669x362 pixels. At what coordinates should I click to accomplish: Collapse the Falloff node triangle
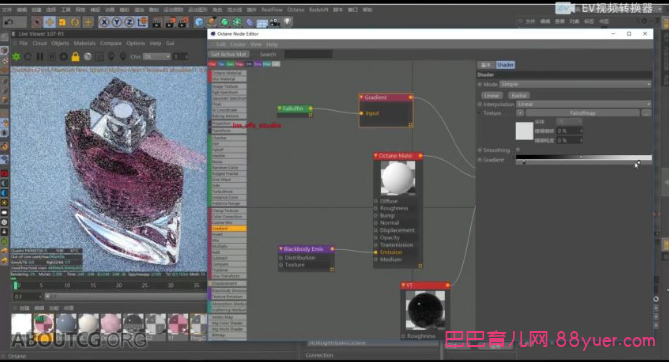pos(280,109)
